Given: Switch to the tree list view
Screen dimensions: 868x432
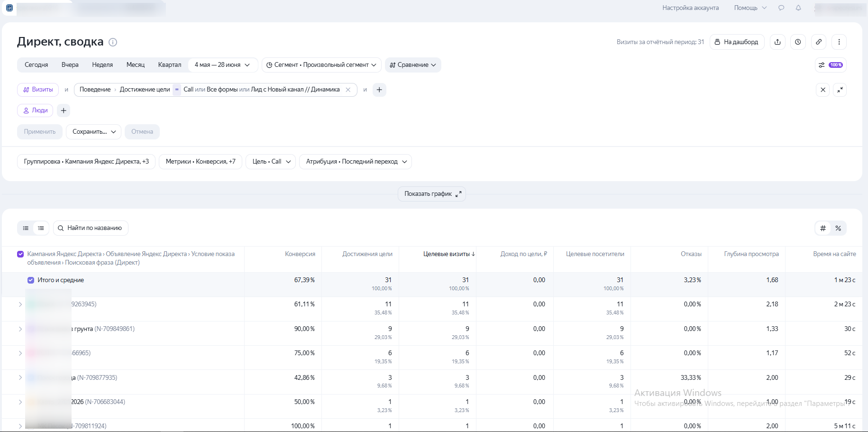Looking at the screenshot, I should [x=41, y=228].
